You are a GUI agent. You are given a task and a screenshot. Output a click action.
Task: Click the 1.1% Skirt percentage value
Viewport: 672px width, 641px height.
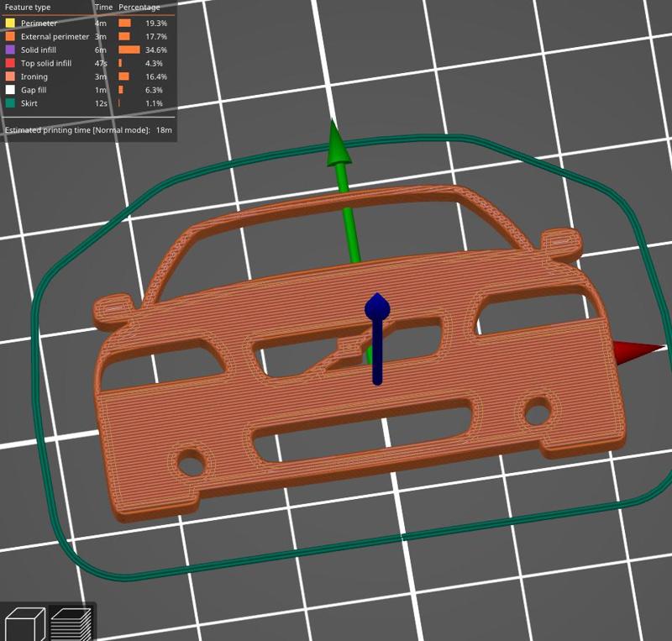click(x=154, y=102)
